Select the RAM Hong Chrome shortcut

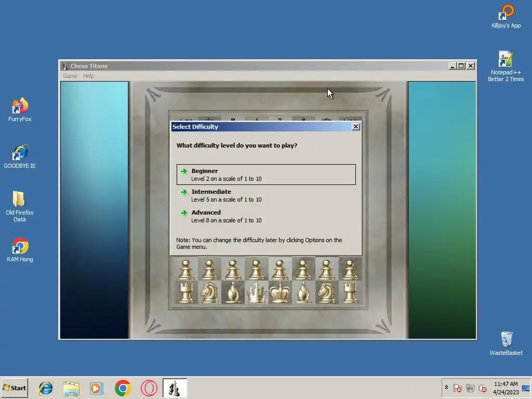point(20,250)
